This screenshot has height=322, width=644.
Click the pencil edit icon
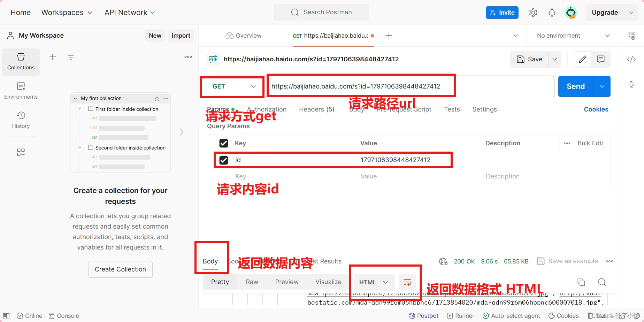(x=582, y=59)
